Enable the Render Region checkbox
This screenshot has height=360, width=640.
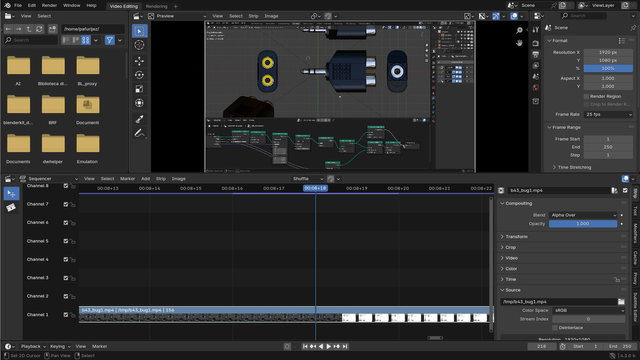coord(587,96)
